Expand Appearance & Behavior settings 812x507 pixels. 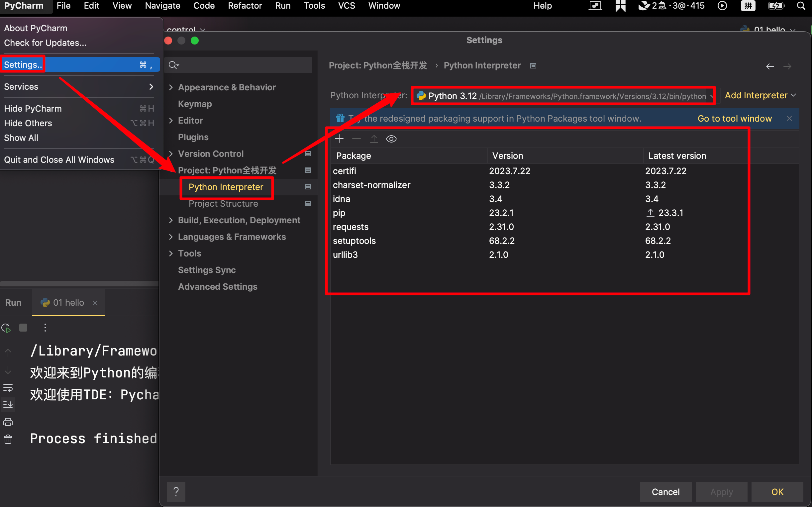(x=171, y=87)
